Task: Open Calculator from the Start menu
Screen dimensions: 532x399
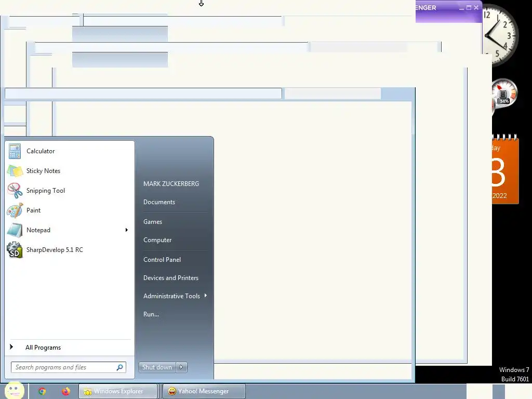Action: 70,151
